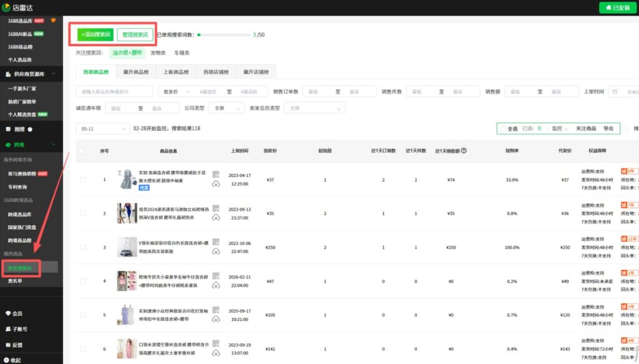Image resolution: width=639 pixels, height=364 pixels.
Task: Click the +添加搜索词 button
Action: pyautogui.click(x=95, y=35)
